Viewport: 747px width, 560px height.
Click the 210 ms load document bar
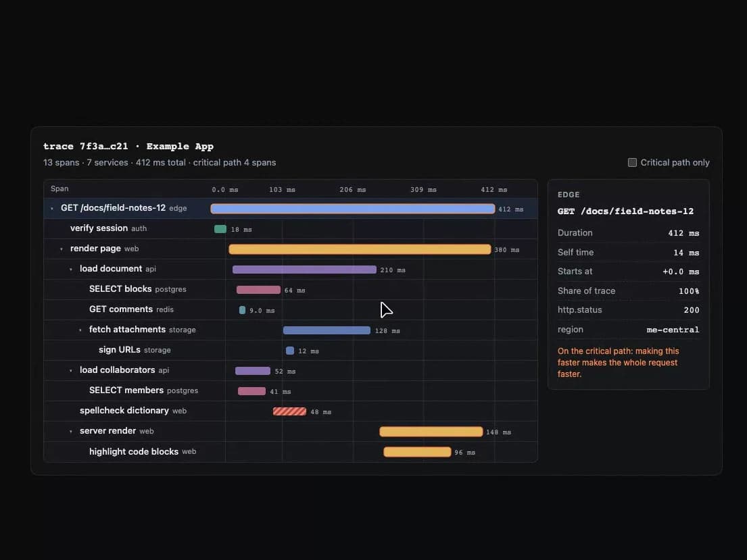tap(304, 270)
